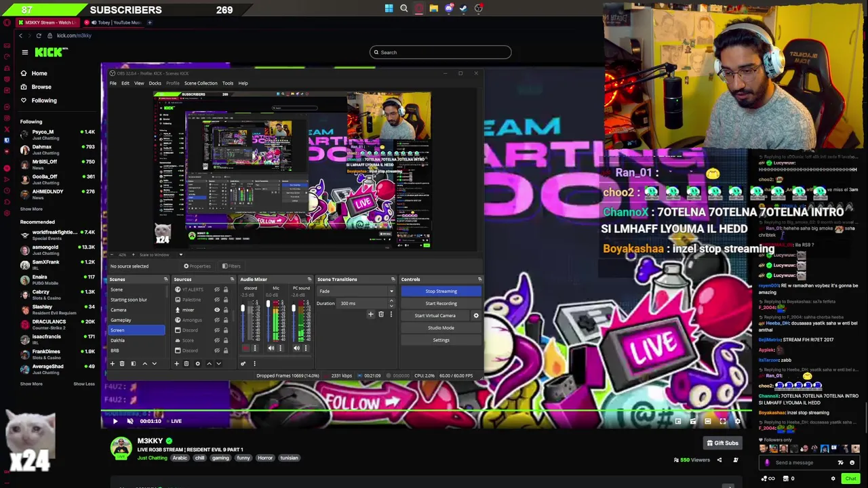Screen dimensions: 868x488
Task: Move scene down with arrow icon
Action: 154,363
